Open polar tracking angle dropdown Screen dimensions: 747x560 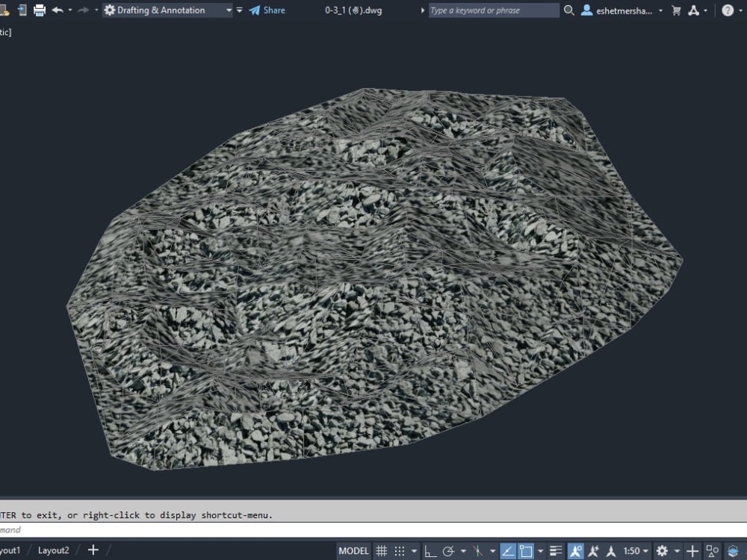[x=463, y=551]
